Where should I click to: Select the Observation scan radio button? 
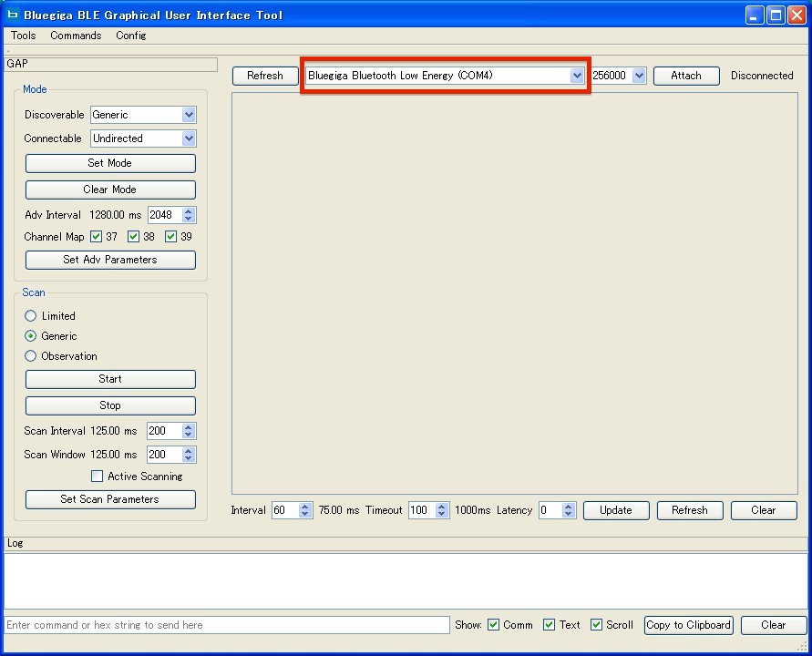click(x=31, y=356)
